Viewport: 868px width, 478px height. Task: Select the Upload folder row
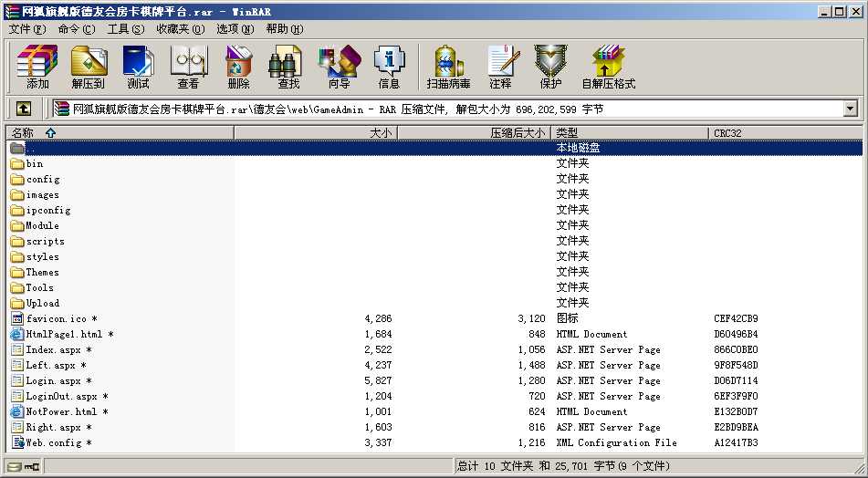434,303
